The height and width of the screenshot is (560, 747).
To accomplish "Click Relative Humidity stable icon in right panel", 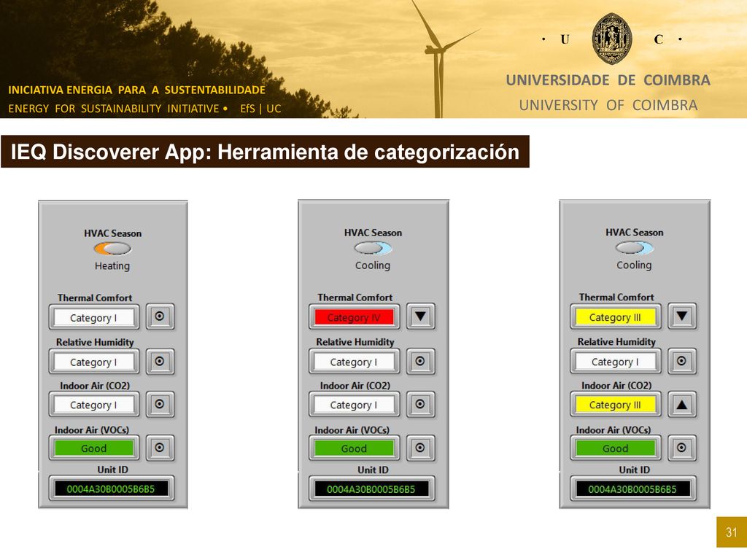I will 682,361.
